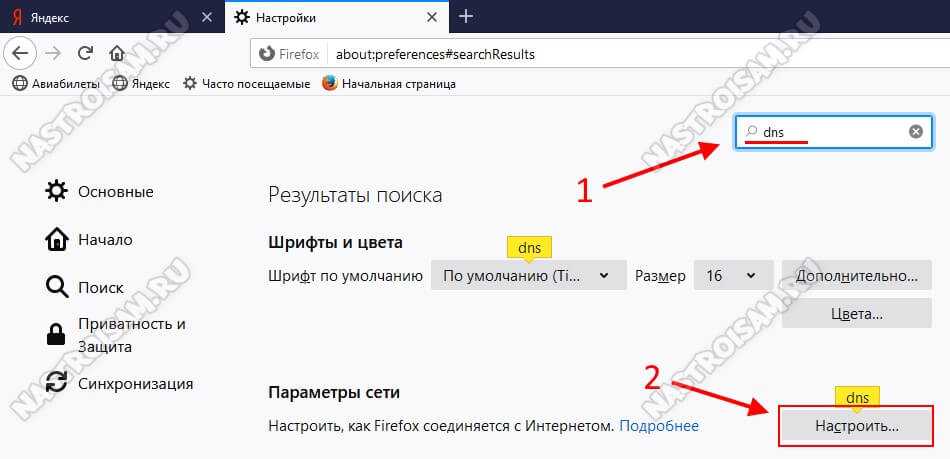Click the forward navigation arrow
950x459 pixels.
pos(54,53)
